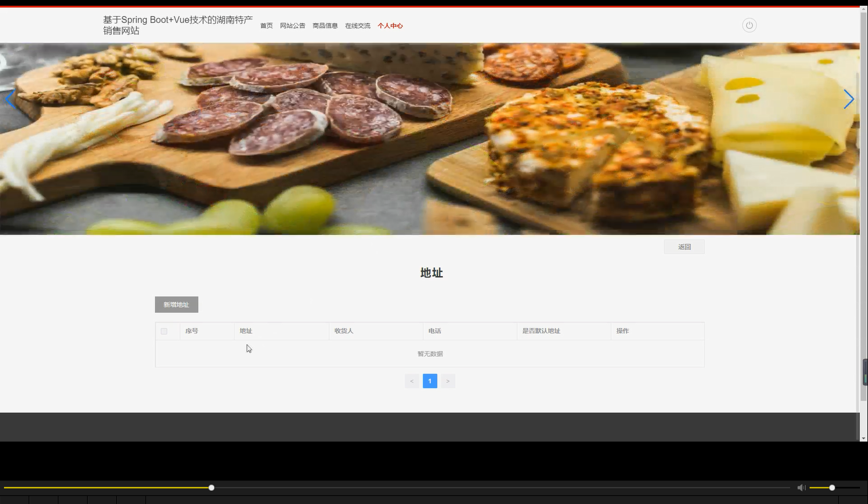Click the site title 基于Spring Boot+Vue技术的湖南特产销售网站

click(178, 25)
